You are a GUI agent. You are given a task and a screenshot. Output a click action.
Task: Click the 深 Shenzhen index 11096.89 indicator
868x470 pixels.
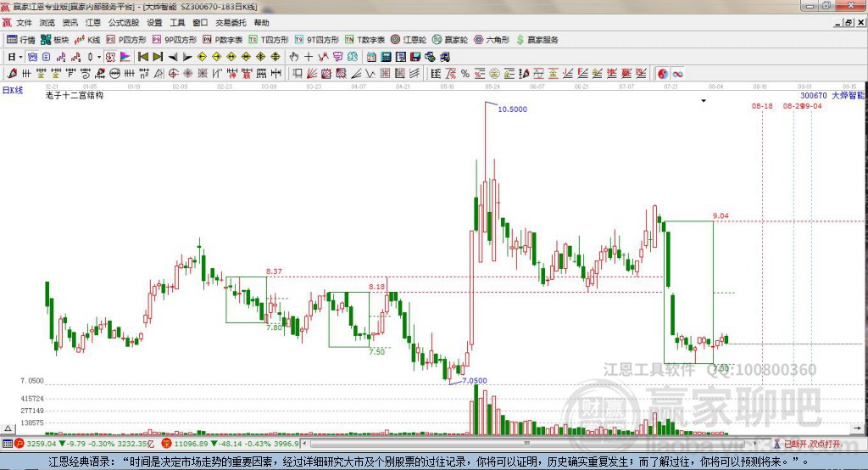[x=167, y=444]
